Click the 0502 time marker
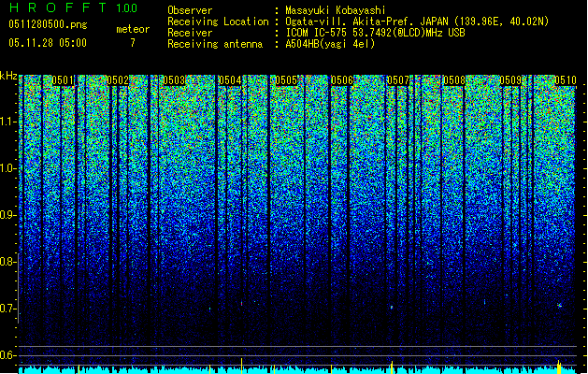Screen dimensions: 588x374 click(x=118, y=80)
